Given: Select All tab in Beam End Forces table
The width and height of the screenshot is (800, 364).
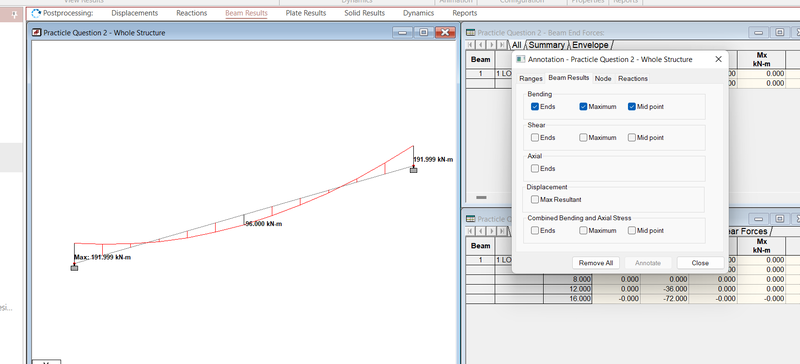Looking at the screenshot, I should click(517, 45).
